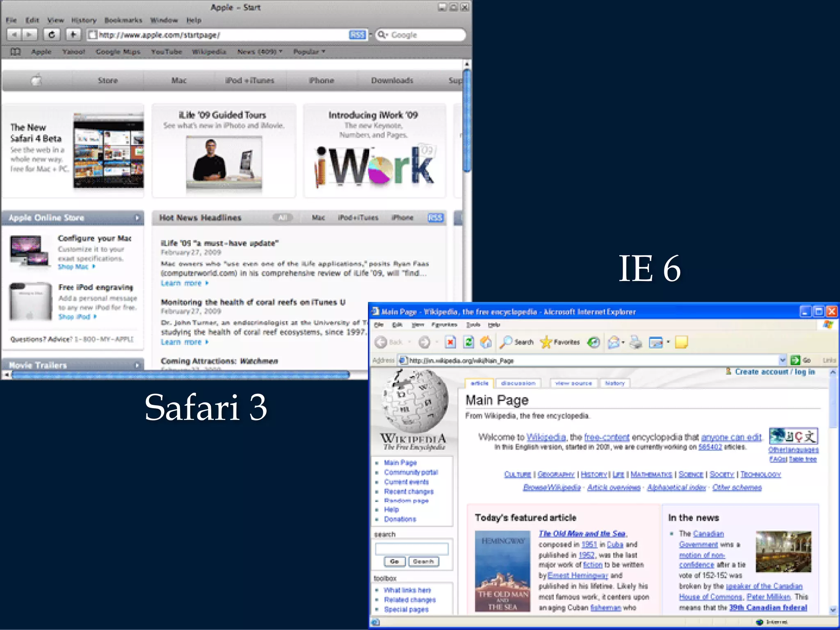Select the Mac filter in Hot News
Image resolution: width=840 pixels, height=630 pixels.
pos(318,217)
